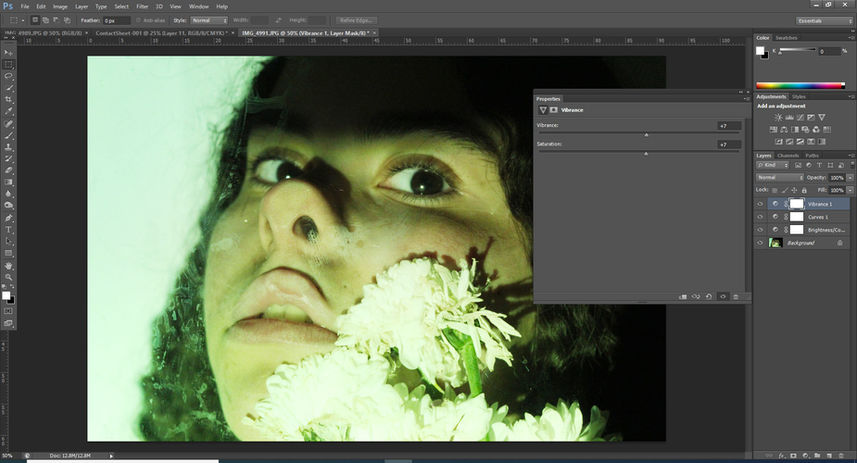Switch to the Channels tab

click(787, 155)
